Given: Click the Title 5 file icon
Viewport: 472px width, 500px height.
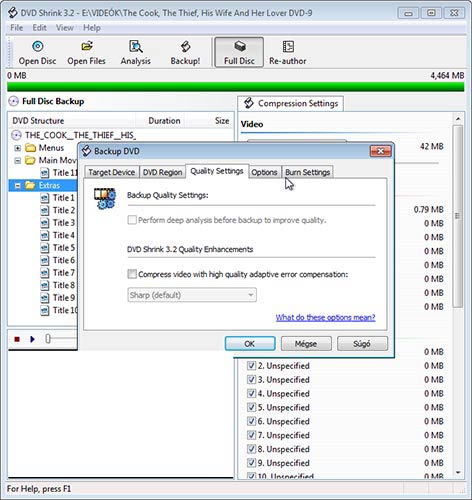Looking at the screenshot, I should tap(45, 248).
